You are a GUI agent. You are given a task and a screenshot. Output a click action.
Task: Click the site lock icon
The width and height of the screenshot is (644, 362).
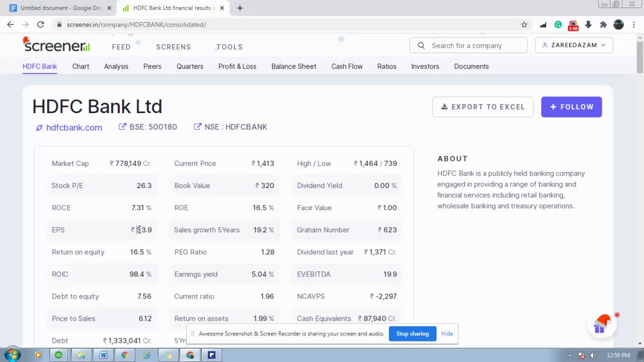tap(59, 24)
